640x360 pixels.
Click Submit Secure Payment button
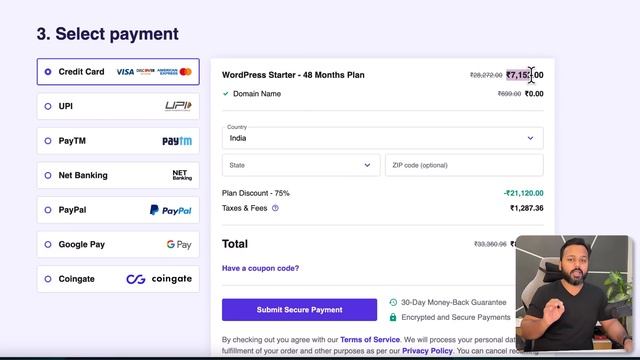tap(299, 310)
